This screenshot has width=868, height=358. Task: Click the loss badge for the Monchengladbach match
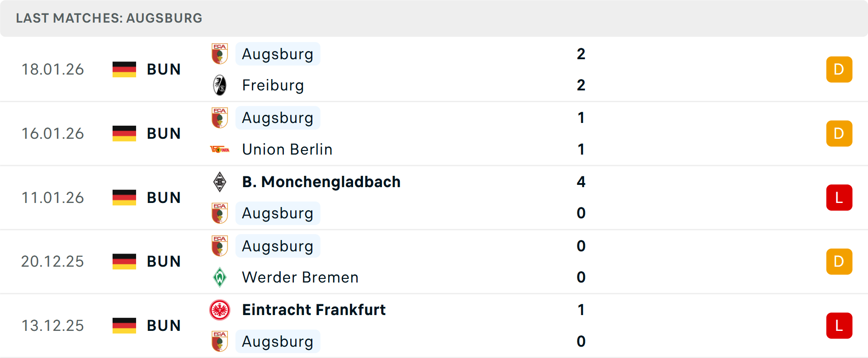point(839,198)
